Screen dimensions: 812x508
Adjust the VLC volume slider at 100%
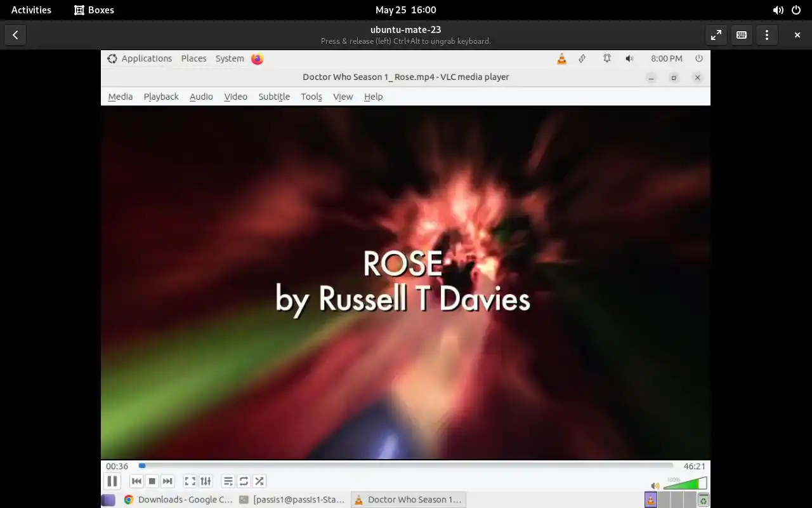click(685, 483)
